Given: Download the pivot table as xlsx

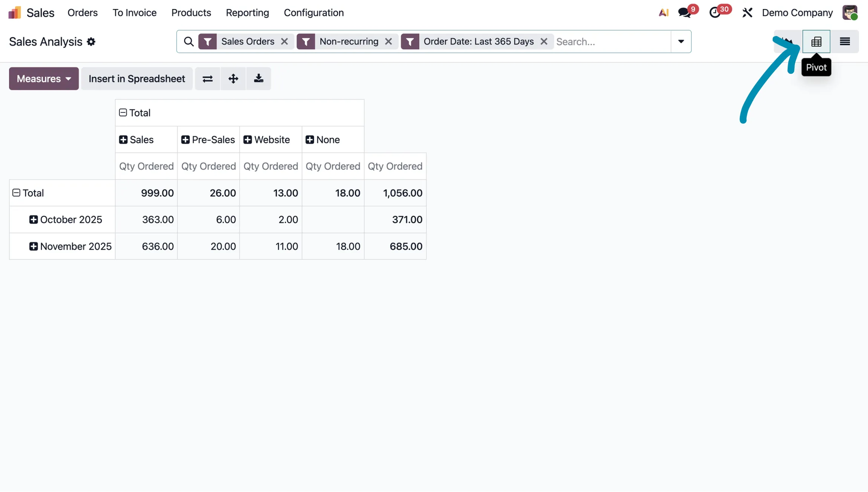Looking at the screenshot, I should tap(259, 79).
